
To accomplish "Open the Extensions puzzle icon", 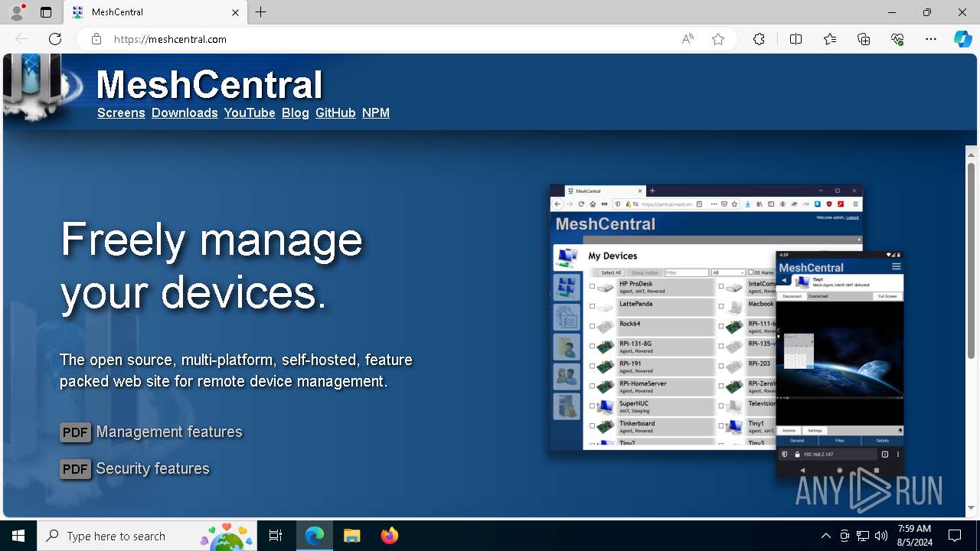I will point(759,39).
